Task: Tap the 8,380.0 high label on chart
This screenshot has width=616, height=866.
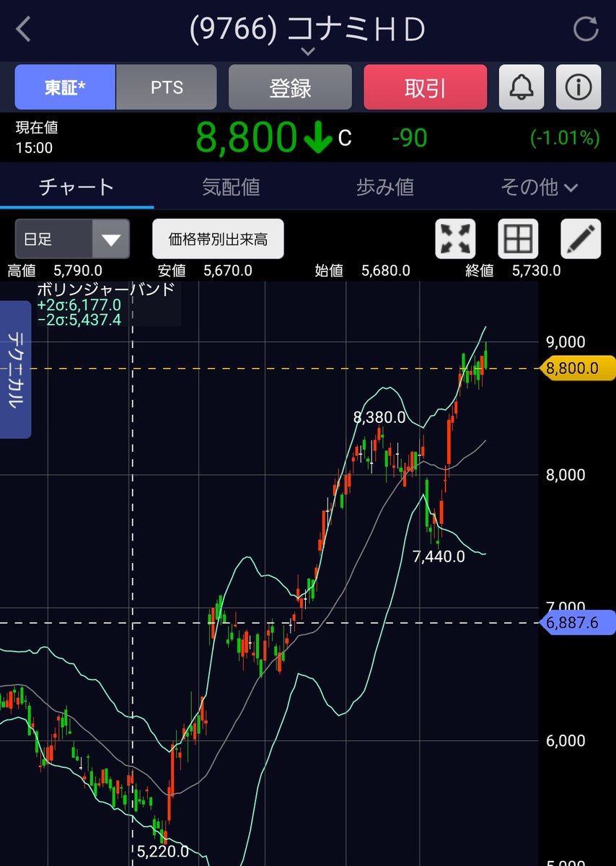Action: [380, 417]
